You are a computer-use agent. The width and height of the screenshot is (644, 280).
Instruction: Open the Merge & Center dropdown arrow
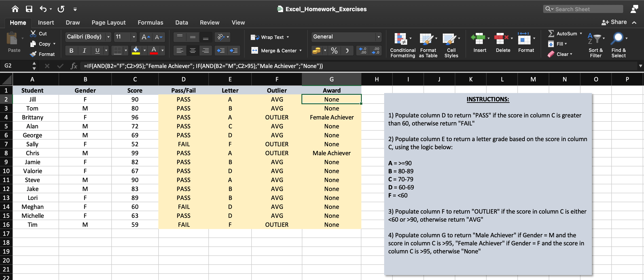pyautogui.click(x=301, y=51)
